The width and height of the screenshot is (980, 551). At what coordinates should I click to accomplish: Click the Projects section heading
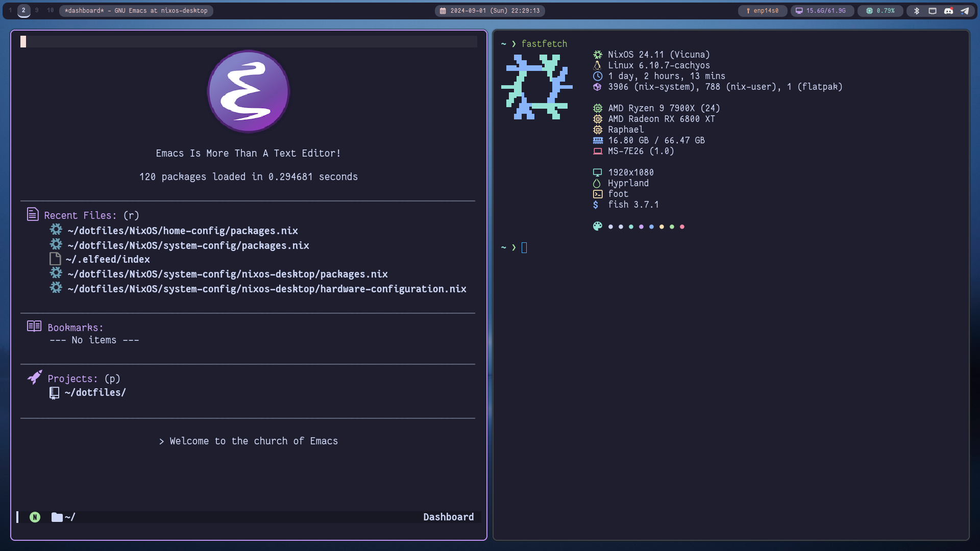(72, 379)
